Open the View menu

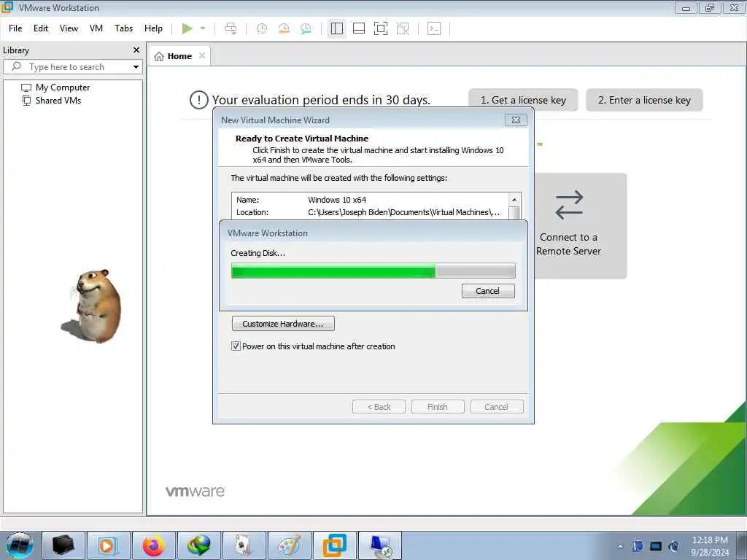69,28
